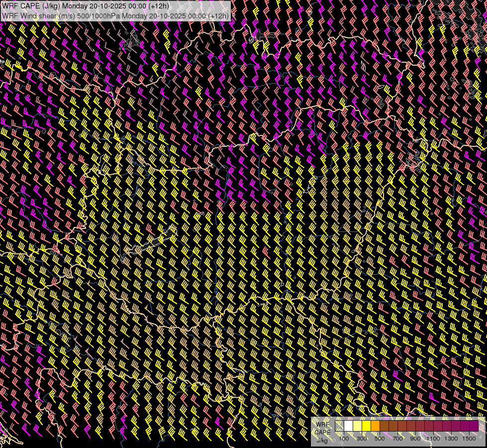Click the 1300 label on the CAPE scale

(451, 439)
